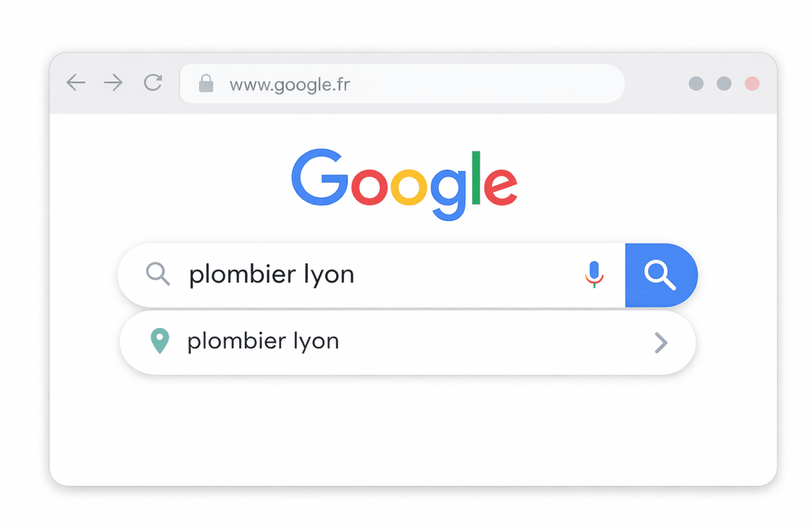Open the suggestion with its right chevron
The width and height of the screenshot is (812, 526).
coord(661,343)
